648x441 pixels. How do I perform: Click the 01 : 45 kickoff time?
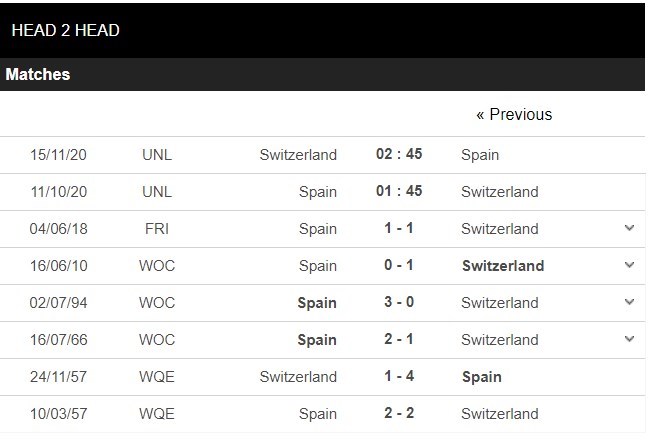(x=399, y=191)
